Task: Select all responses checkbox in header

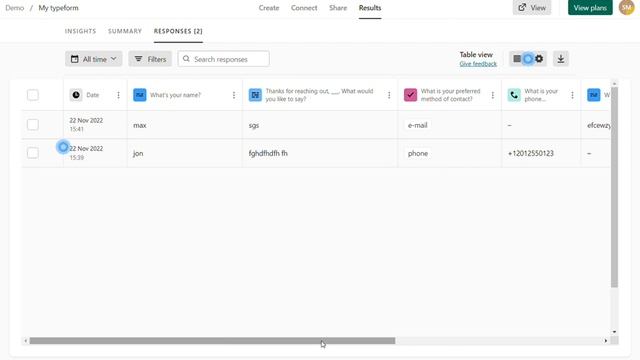Action: [33, 95]
